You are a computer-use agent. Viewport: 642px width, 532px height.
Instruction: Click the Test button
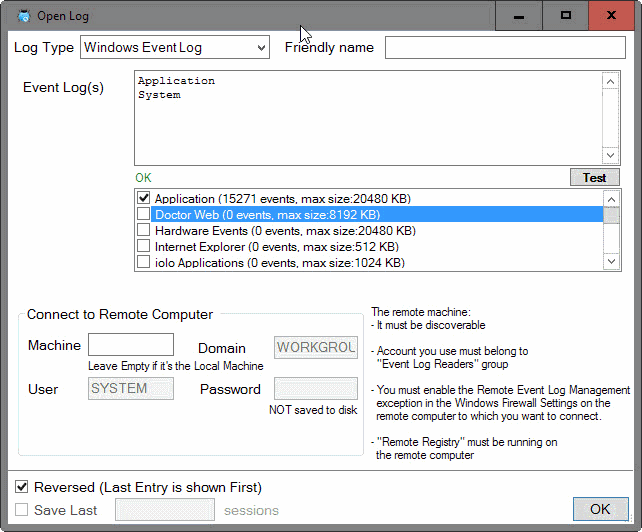595,177
